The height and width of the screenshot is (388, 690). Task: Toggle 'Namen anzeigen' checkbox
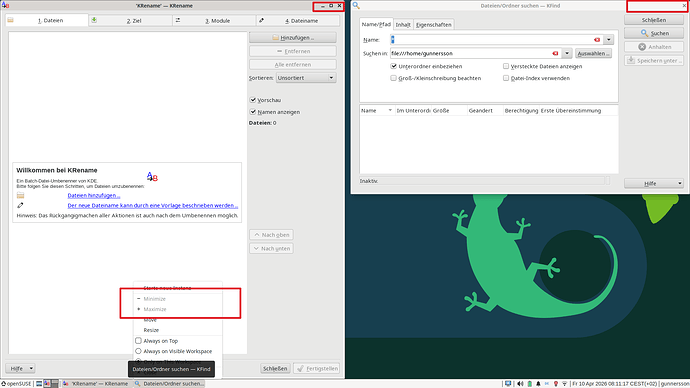pyautogui.click(x=253, y=112)
